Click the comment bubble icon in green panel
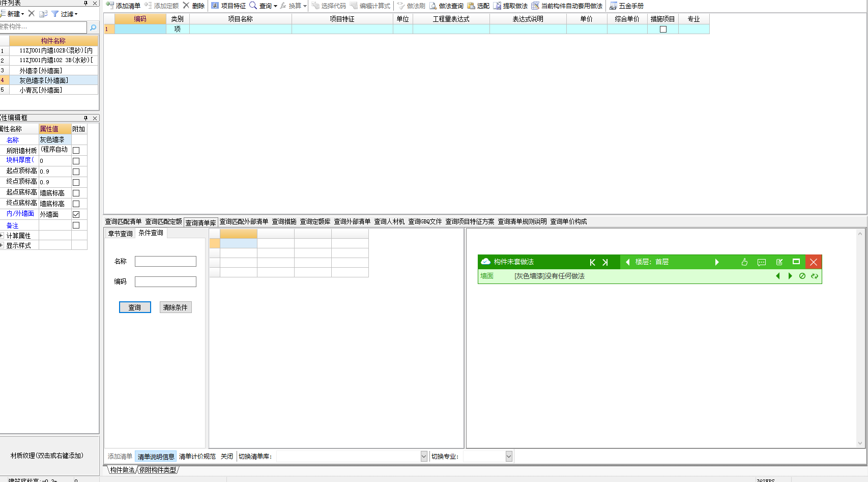 click(x=762, y=262)
